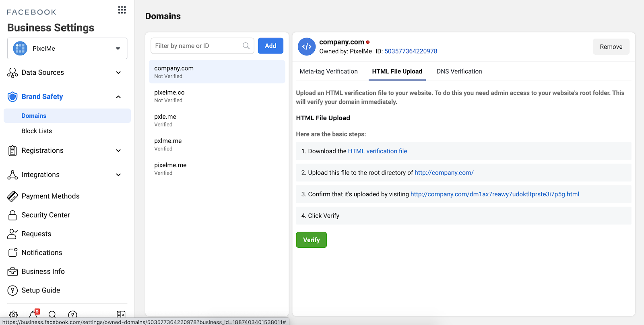
Task: Open the notification bell with badge
Action: pyautogui.click(x=34, y=314)
